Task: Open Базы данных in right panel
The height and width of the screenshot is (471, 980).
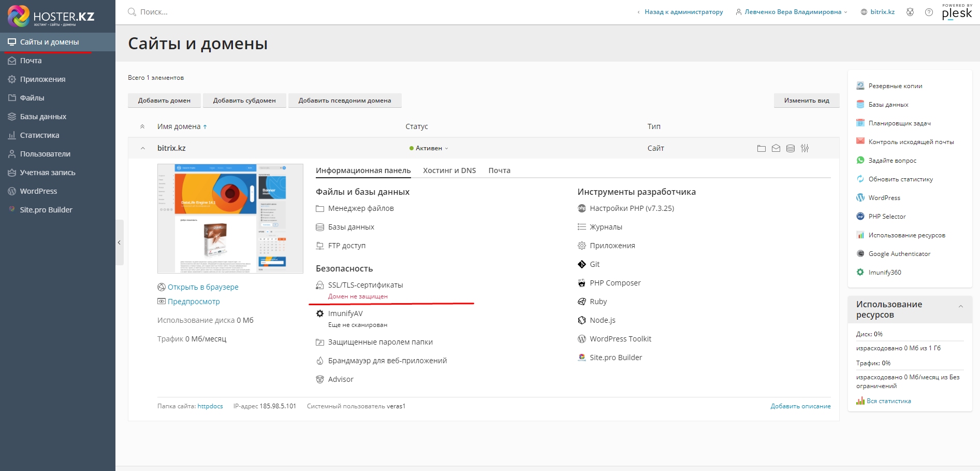Action: (x=888, y=105)
